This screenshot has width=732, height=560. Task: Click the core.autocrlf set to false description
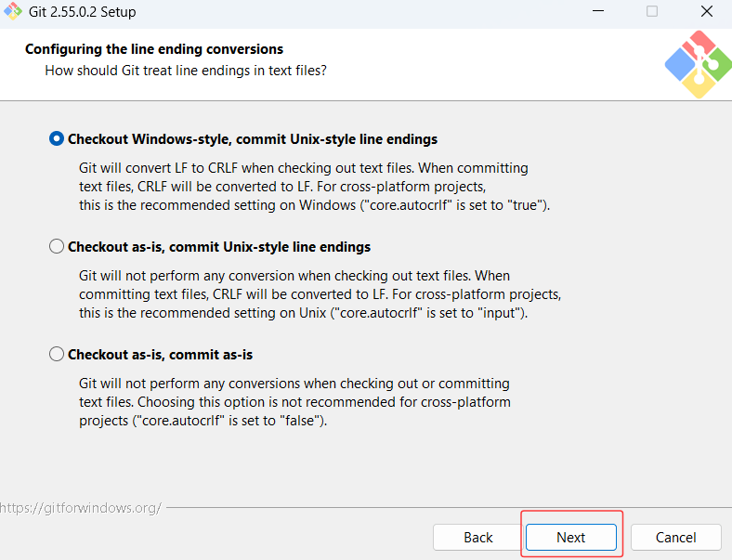coord(294,402)
